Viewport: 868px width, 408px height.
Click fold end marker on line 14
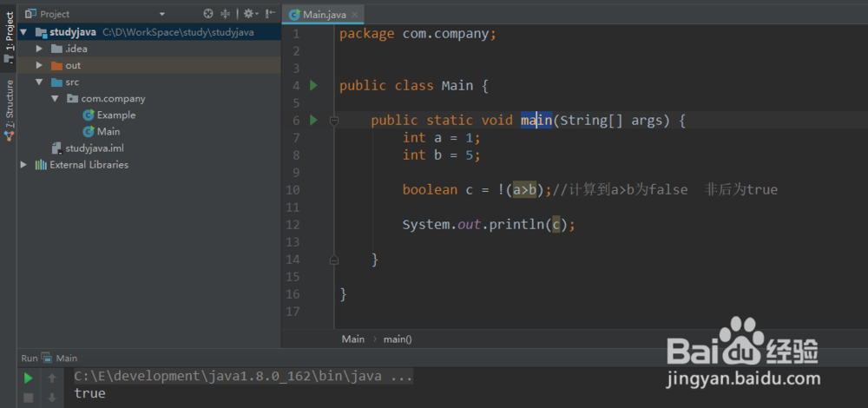click(x=334, y=259)
